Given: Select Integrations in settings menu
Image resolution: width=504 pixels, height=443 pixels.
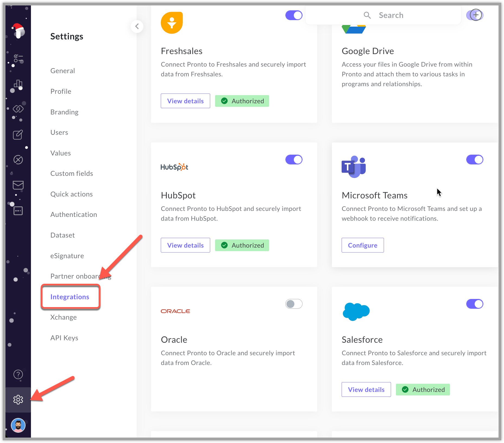Looking at the screenshot, I should click(x=70, y=297).
